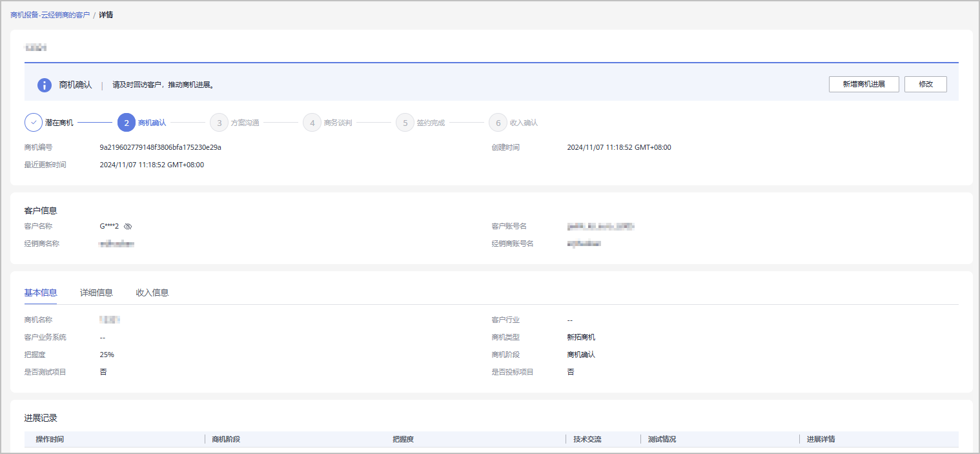Screen dimensions: 980x454
Task: Switch to the 基本信息 tab
Action: coord(41,293)
